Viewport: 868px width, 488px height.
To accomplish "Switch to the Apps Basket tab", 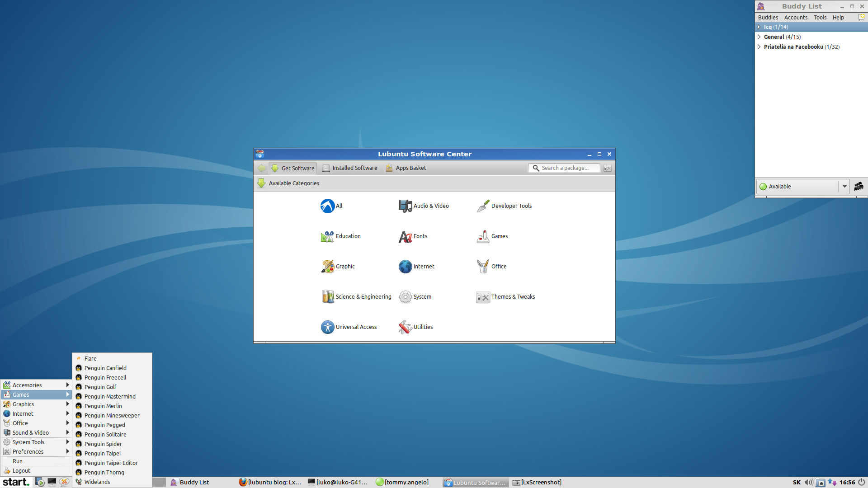I will [x=406, y=168].
